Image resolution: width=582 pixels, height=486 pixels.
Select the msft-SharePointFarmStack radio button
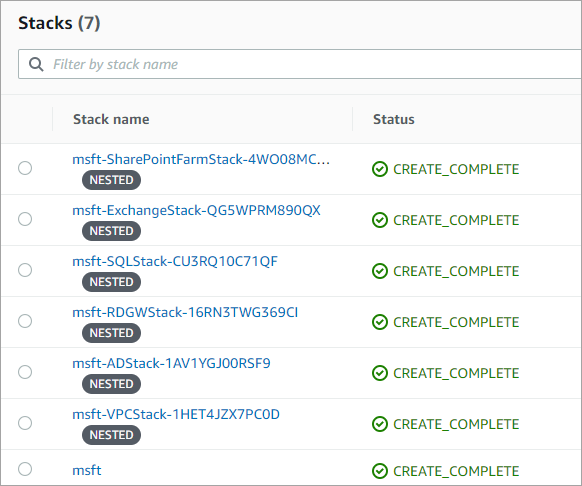tap(25, 168)
